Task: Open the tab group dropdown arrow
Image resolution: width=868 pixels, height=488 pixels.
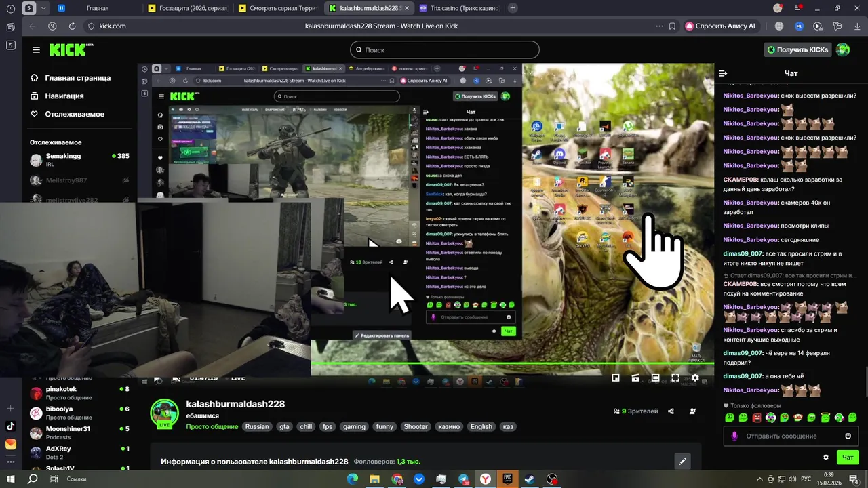Action: pyautogui.click(x=44, y=8)
